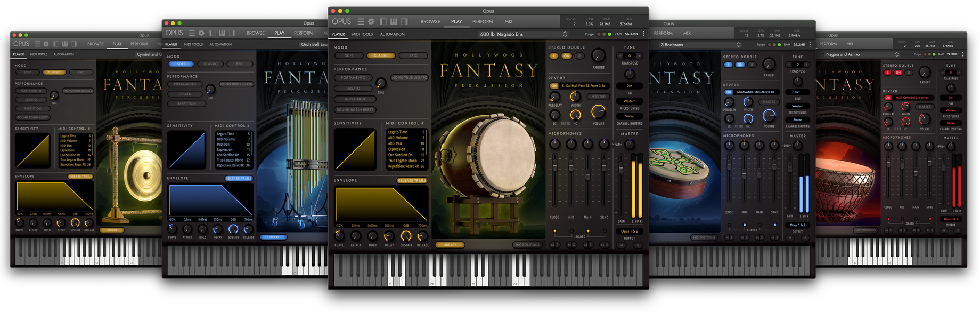Switch to MIX tab in the front window
The height and width of the screenshot is (312, 980).
pos(509,22)
